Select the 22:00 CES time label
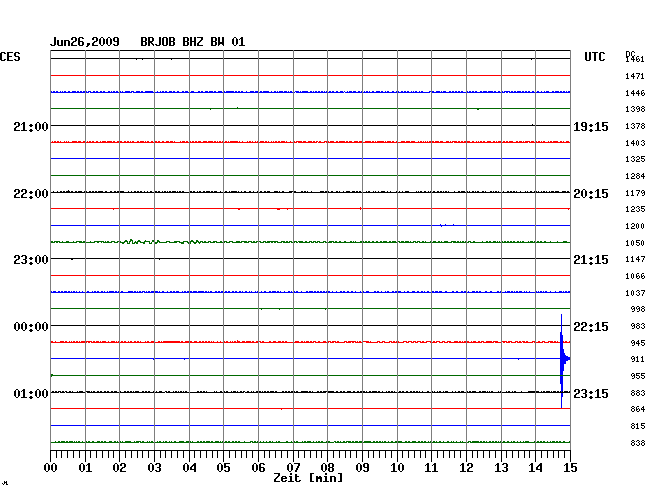 tap(31, 194)
